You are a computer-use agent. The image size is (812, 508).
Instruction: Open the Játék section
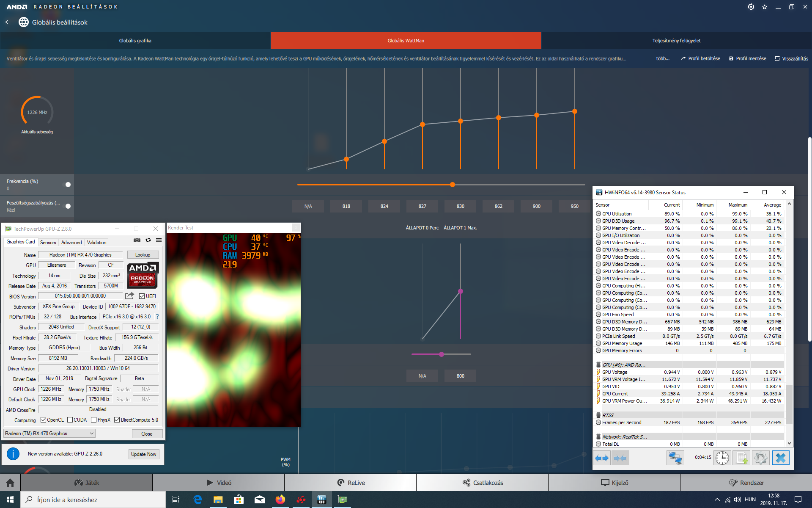click(87, 483)
